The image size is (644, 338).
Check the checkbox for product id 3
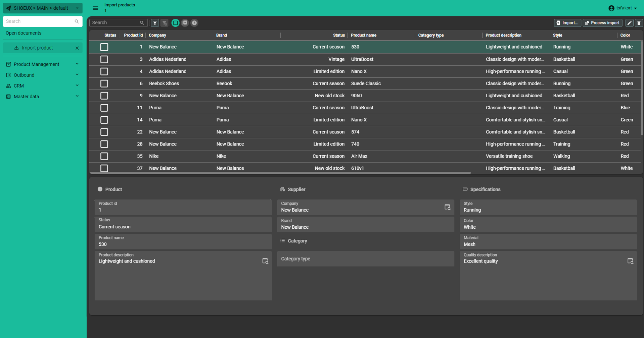point(104,59)
